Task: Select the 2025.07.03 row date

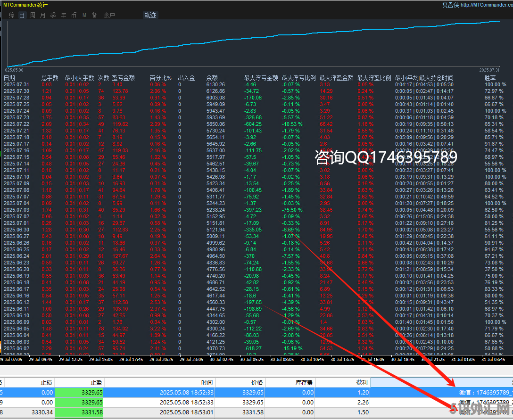Action: tap(17, 210)
